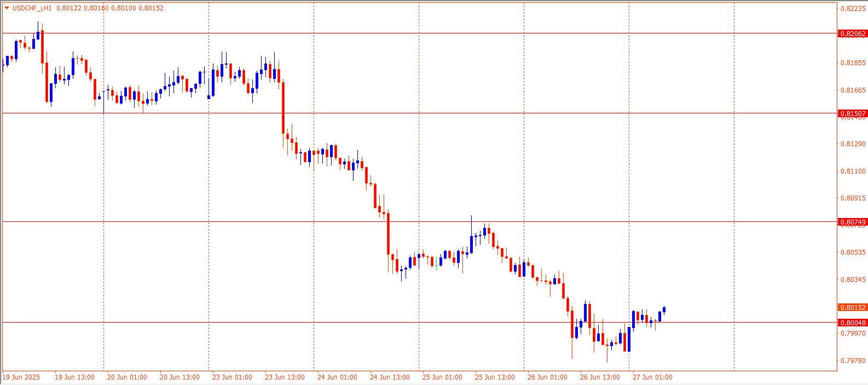Select the red 0.81507 price label
This screenshot has height=385, width=868.
click(853, 114)
